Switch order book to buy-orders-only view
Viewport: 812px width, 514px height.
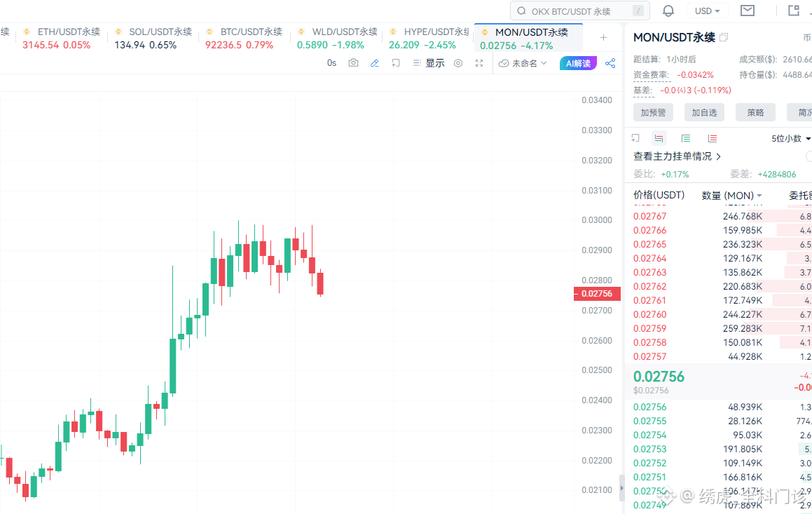click(685, 138)
